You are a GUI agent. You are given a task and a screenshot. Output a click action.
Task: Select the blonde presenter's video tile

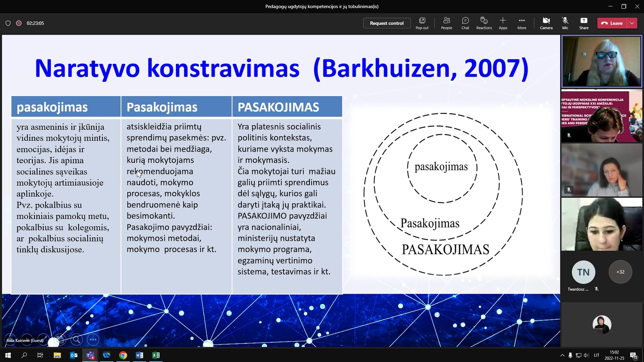602,61
